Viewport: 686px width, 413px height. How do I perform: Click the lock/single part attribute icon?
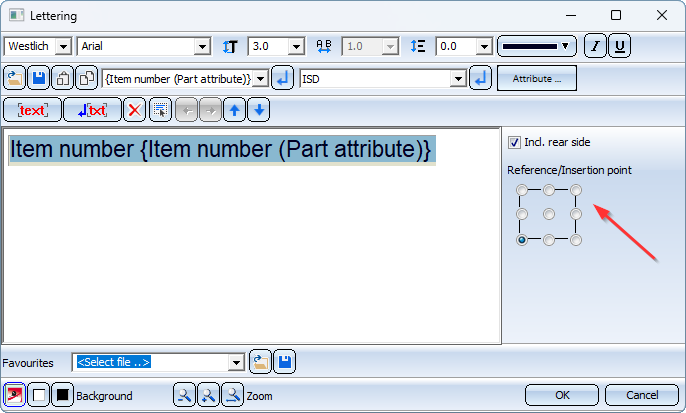63,79
